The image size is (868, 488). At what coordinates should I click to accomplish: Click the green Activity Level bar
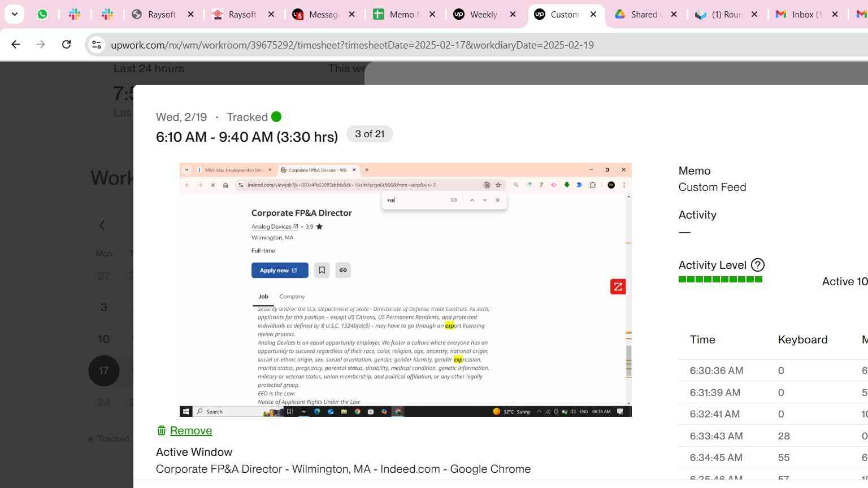[721, 279]
